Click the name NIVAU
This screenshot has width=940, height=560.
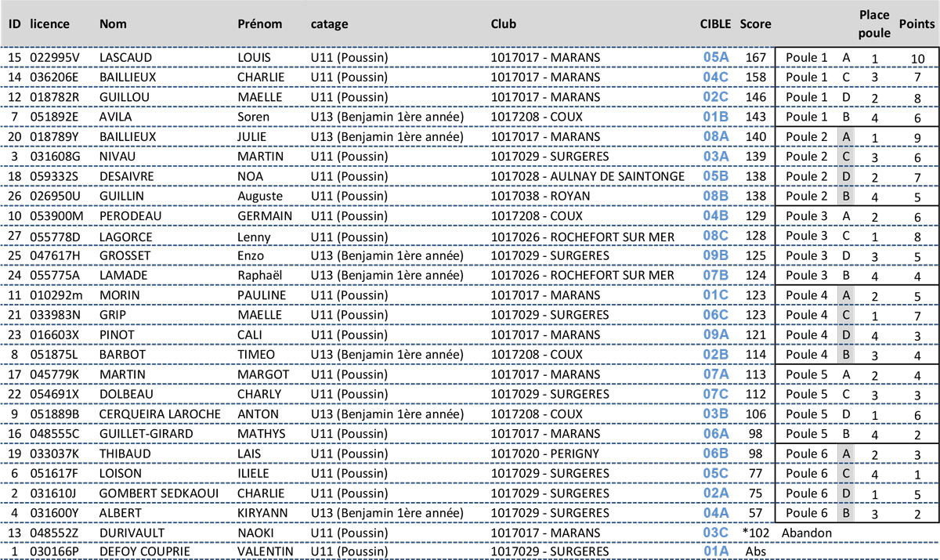(117, 157)
